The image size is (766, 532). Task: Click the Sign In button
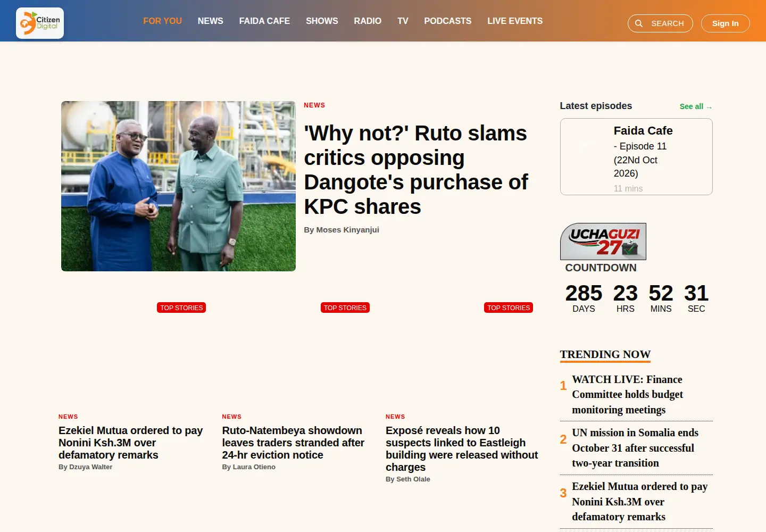(x=726, y=23)
